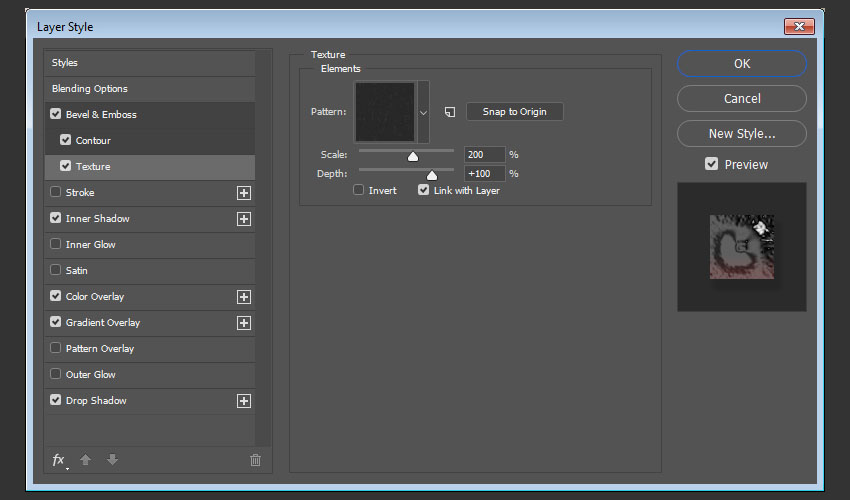Enable the Invert checkbox
This screenshot has height=500, width=850.
point(358,190)
